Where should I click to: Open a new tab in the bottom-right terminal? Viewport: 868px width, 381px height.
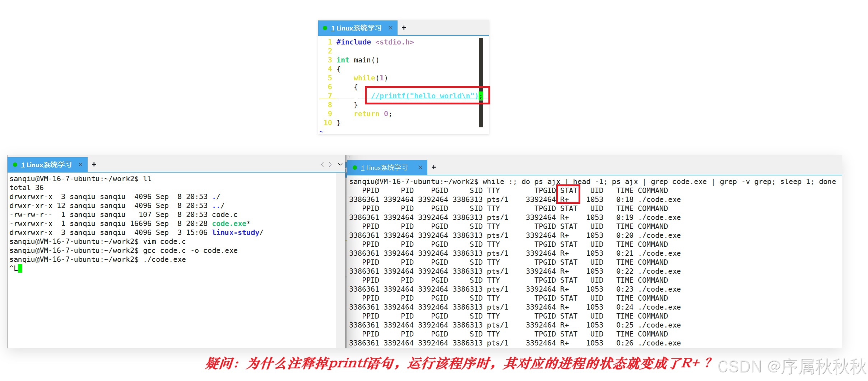click(x=433, y=167)
